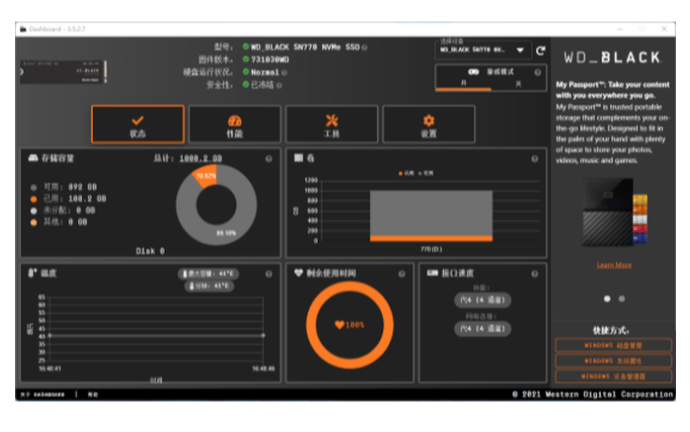
Task: Click the 100% life remaining ring
Action: click(350, 325)
